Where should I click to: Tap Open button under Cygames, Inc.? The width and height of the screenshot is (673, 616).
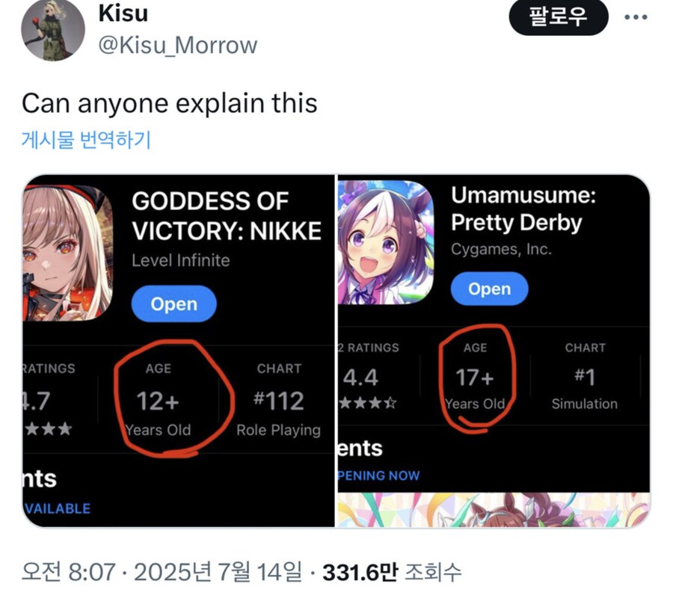point(489,289)
